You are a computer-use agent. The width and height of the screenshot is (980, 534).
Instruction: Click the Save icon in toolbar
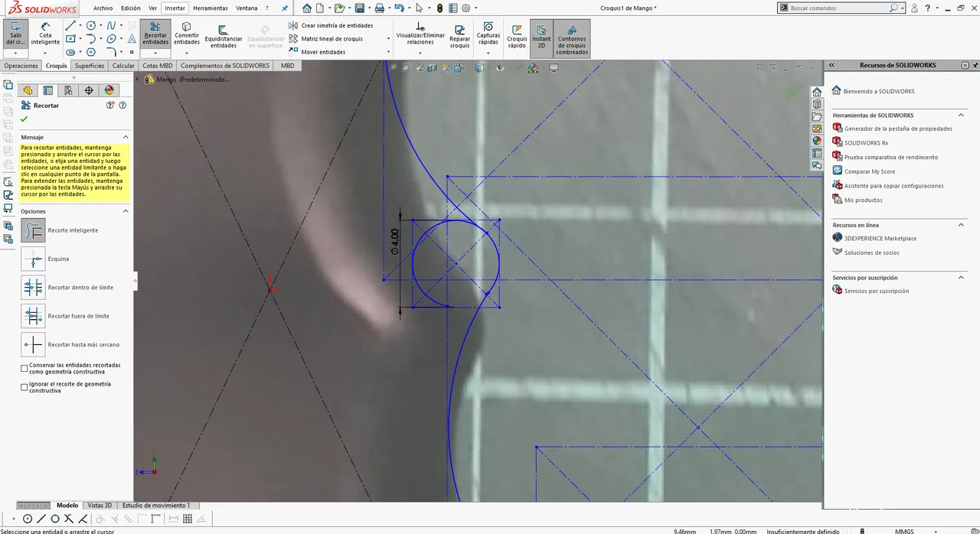click(360, 8)
